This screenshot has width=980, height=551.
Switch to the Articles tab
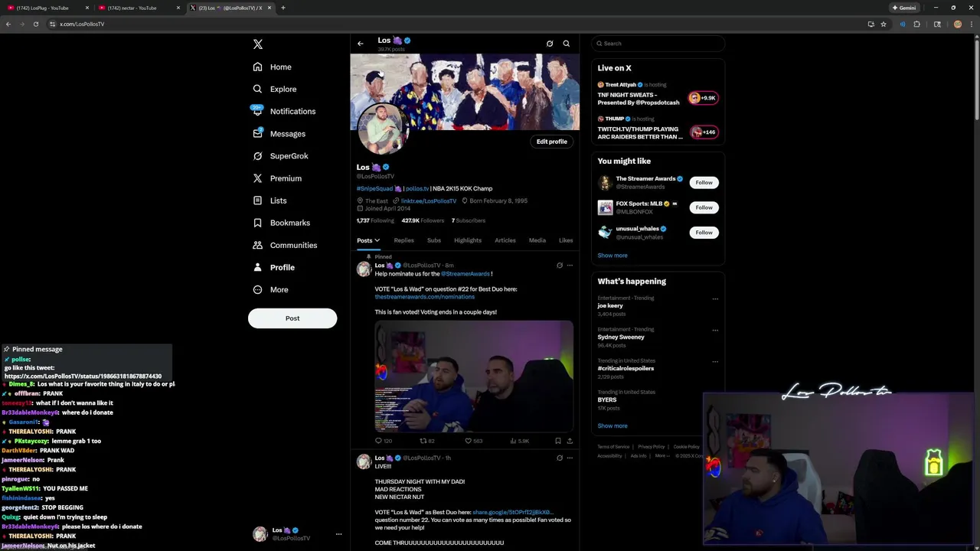pos(505,240)
